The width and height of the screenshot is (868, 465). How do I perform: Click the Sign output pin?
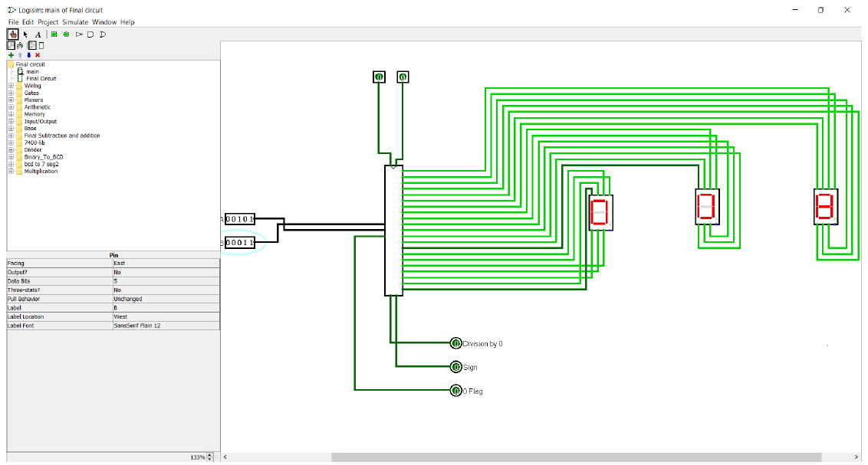[455, 367]
